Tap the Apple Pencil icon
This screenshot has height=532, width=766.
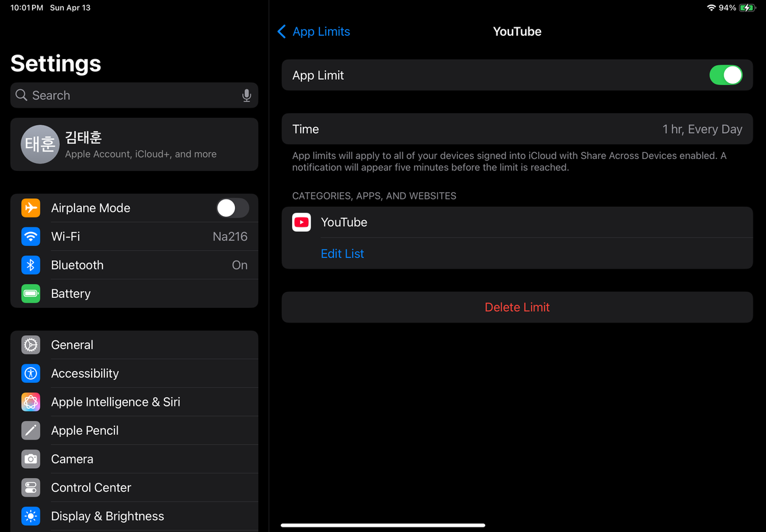pyautogui.click(x=31, y=430)
